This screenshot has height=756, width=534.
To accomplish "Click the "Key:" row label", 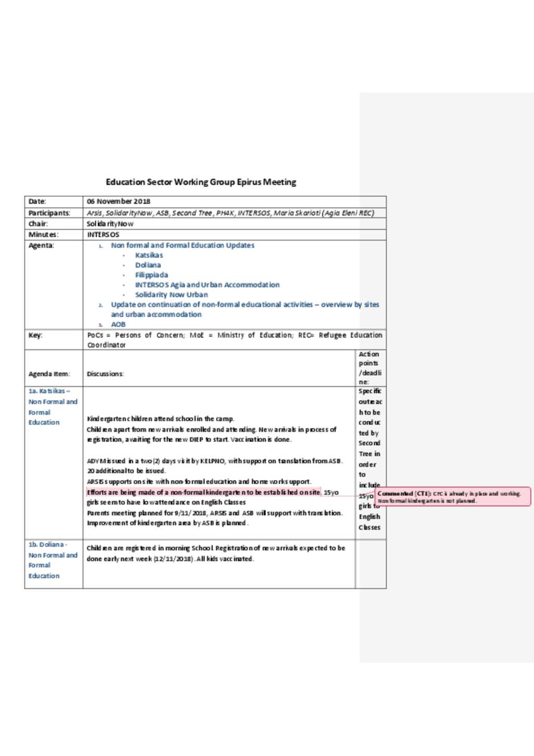I will click(x=35, y=335).
